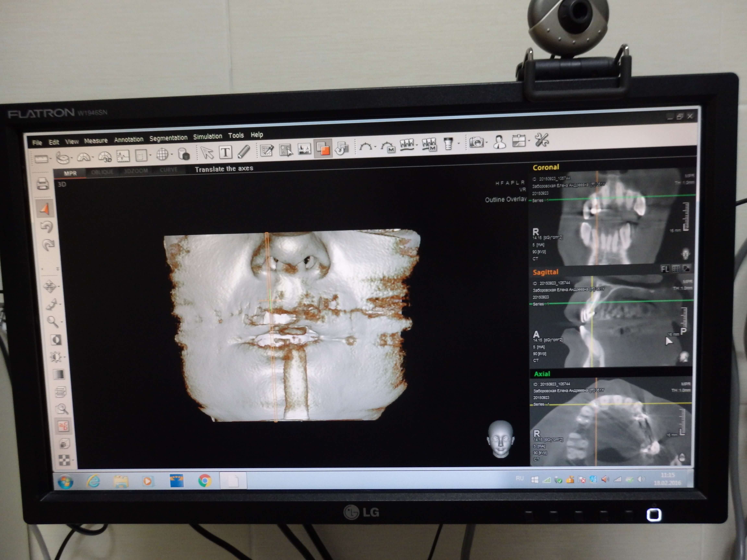Select the tape measure tool
The image size is (747, 560).
pyautogui.click(x=62, y=158)
